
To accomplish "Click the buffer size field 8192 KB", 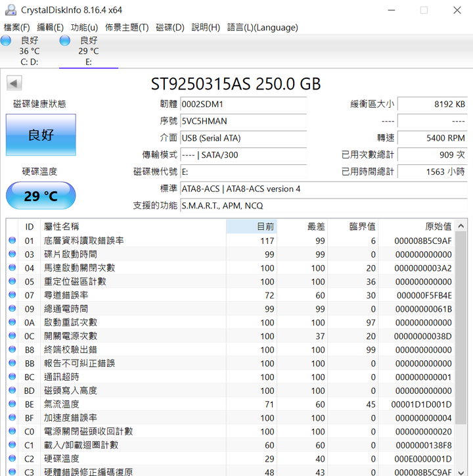I will (432, 104).
